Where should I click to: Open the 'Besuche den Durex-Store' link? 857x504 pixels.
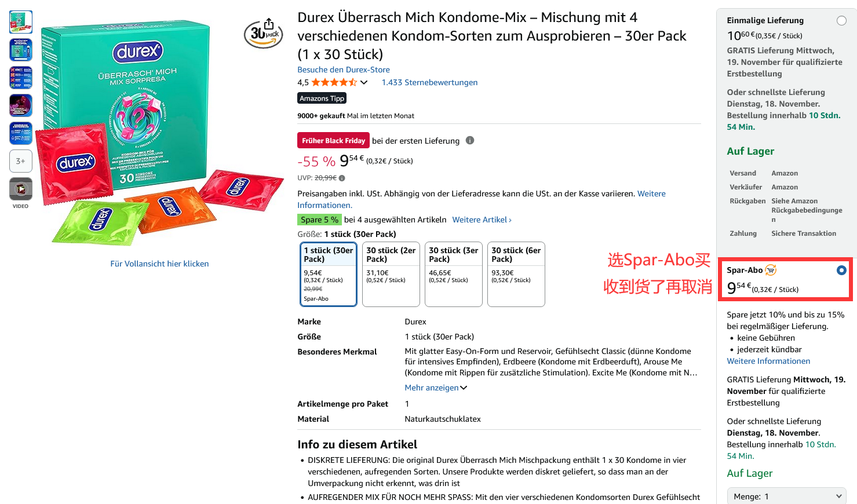[344, 70]
